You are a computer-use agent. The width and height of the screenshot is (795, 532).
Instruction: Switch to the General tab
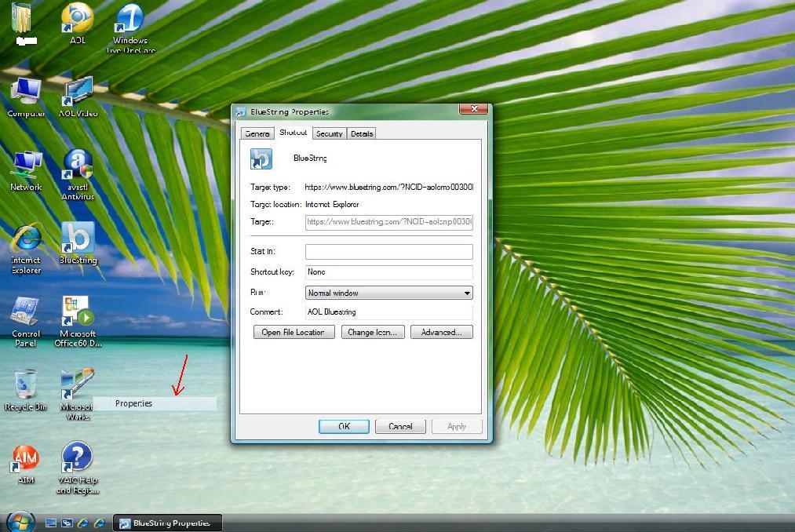(x=257, y=134)
